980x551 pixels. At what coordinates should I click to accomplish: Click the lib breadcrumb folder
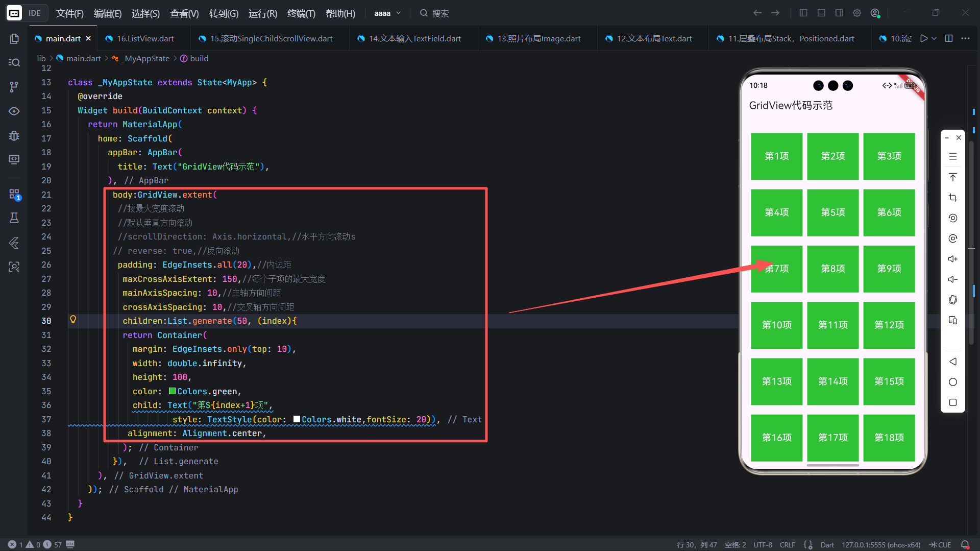click(41, 58)
